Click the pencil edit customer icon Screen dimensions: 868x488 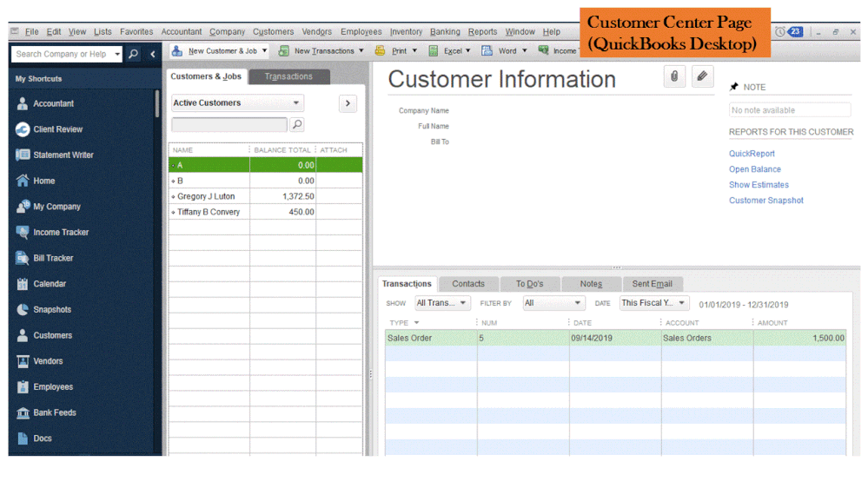(702, 76)
